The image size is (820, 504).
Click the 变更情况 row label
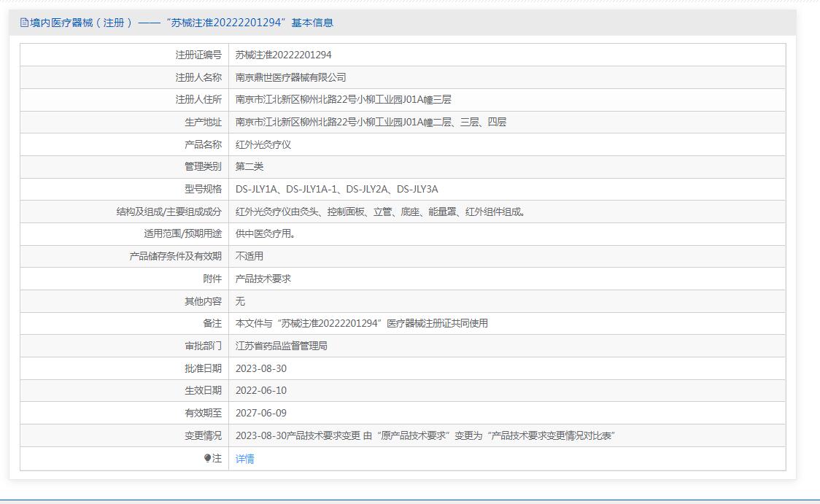tap(203, 435)
